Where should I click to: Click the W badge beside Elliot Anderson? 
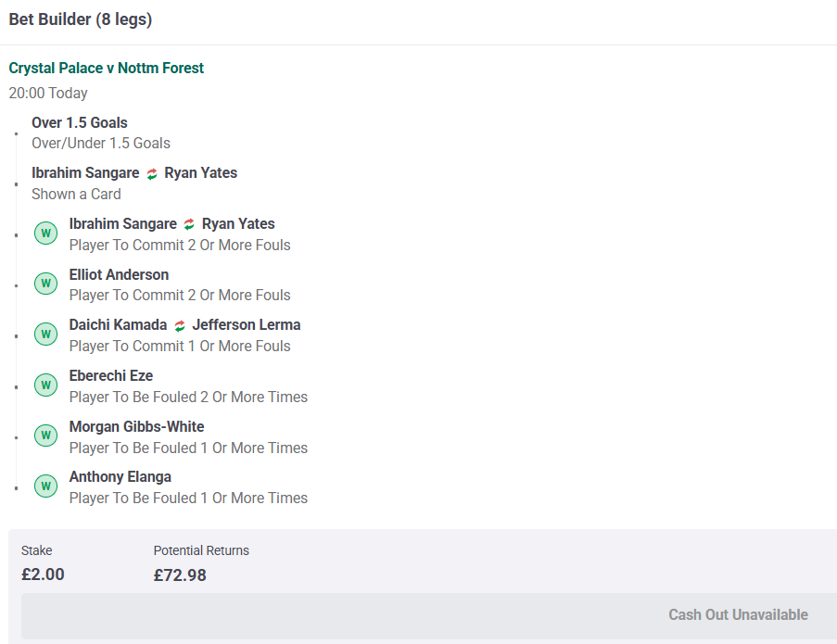click(x=46, y=284)
